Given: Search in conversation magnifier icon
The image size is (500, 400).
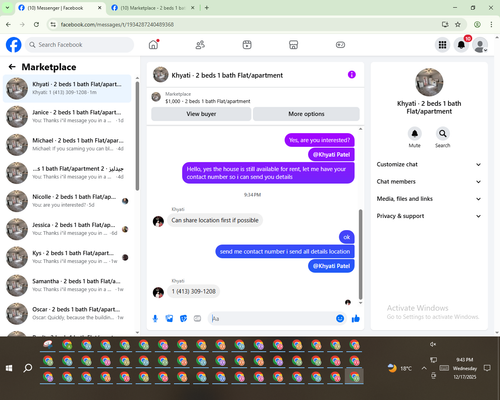Looking at the screenshot, I should point(442,134).
